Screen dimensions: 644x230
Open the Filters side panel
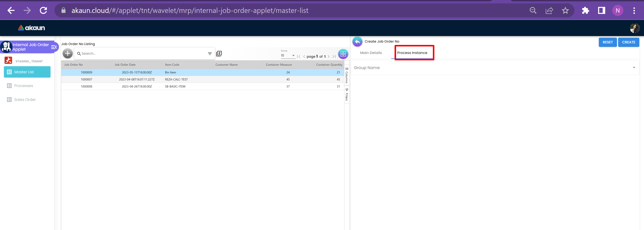[347, 95]
